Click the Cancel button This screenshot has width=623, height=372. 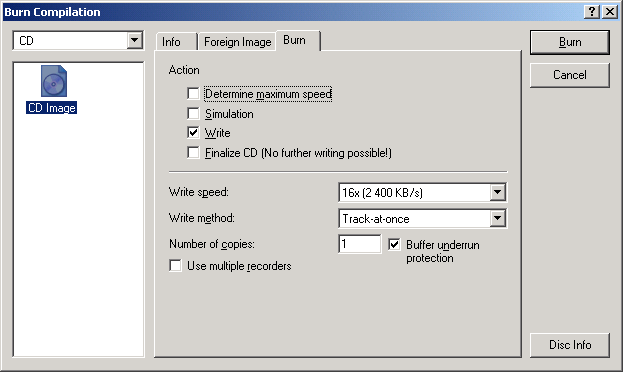point(570,75)
